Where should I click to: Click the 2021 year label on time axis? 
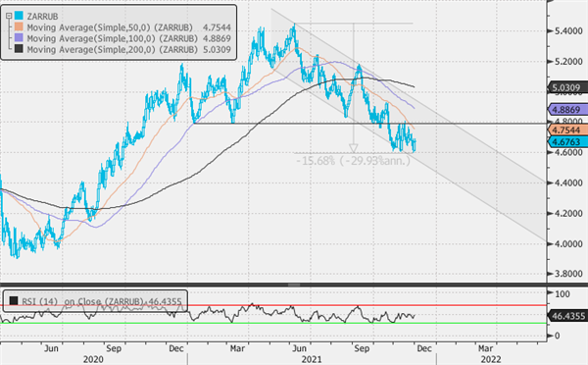pos(312,359)
